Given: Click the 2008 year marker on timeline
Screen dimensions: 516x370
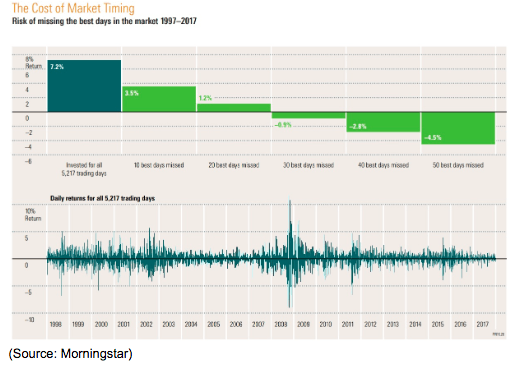Looking at the screenshot, I should click(281, 324).
